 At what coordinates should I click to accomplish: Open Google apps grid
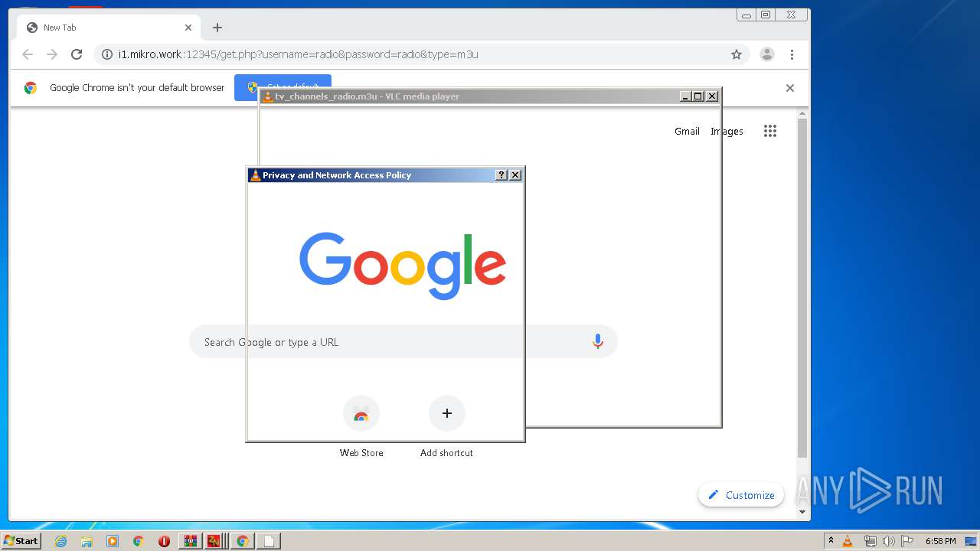click(x=770, y=131)
